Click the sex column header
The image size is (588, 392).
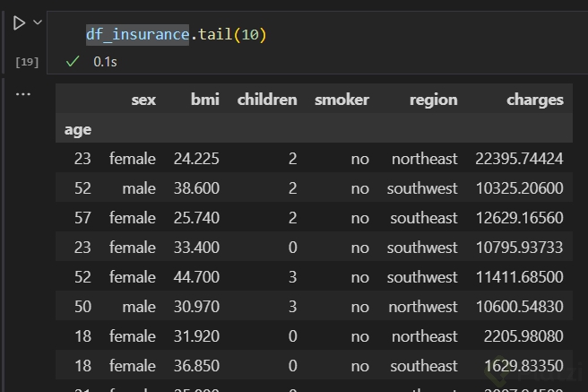tap(143, 100)
